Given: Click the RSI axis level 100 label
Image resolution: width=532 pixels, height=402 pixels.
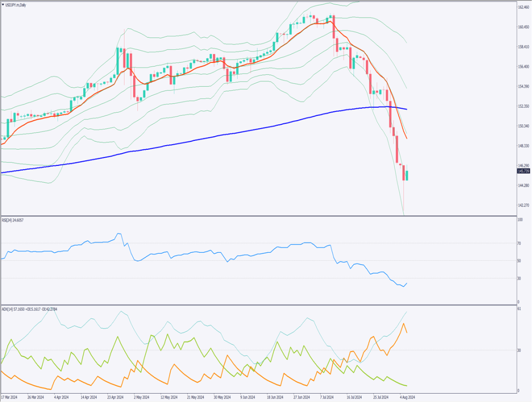Looking at the screenshot, I should click(521, 220).
